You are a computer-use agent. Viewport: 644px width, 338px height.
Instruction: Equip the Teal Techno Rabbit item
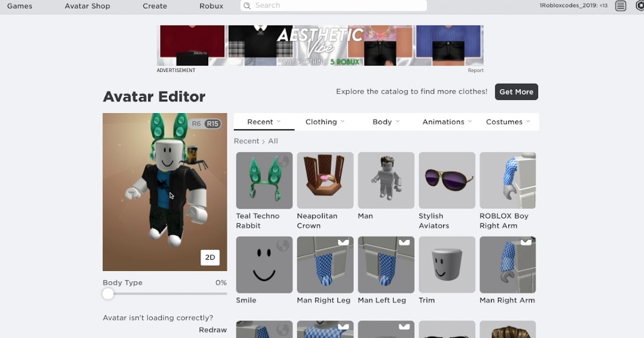point(264,180)
